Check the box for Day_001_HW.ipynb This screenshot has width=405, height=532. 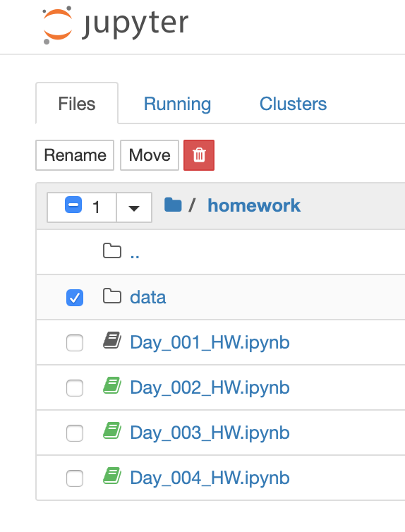pos(75,343)
